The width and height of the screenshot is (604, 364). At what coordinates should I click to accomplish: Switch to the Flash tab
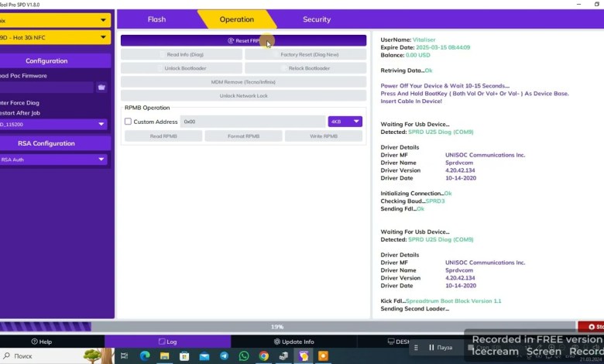point(156,19)
